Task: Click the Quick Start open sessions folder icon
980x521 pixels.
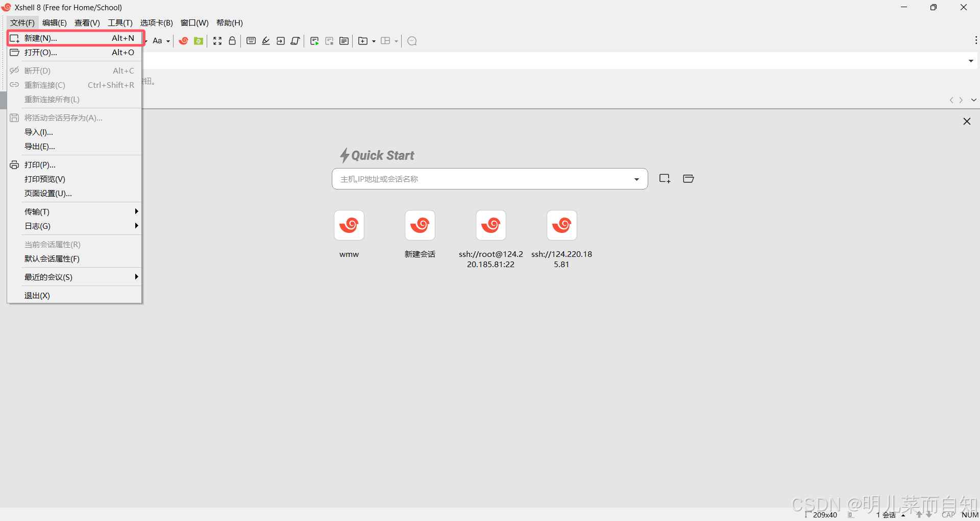Action: click(x=688, y=178)
